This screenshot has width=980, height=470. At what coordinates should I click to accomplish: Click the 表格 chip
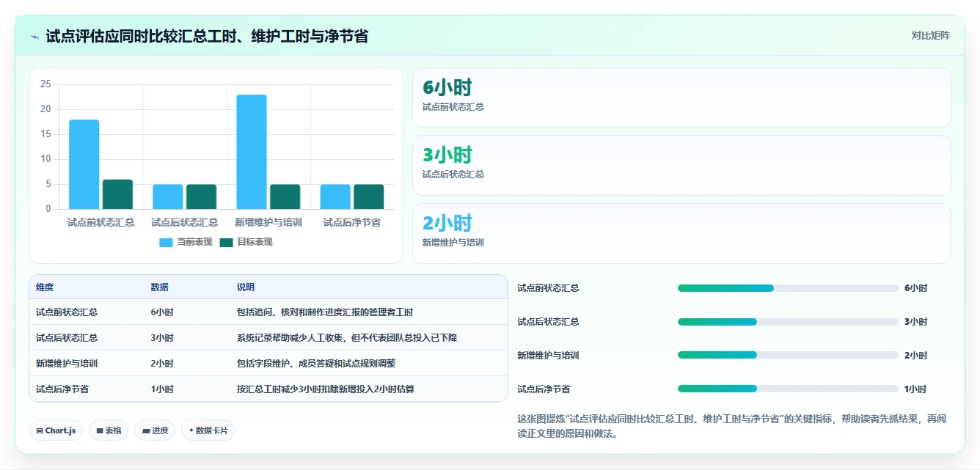109,430
